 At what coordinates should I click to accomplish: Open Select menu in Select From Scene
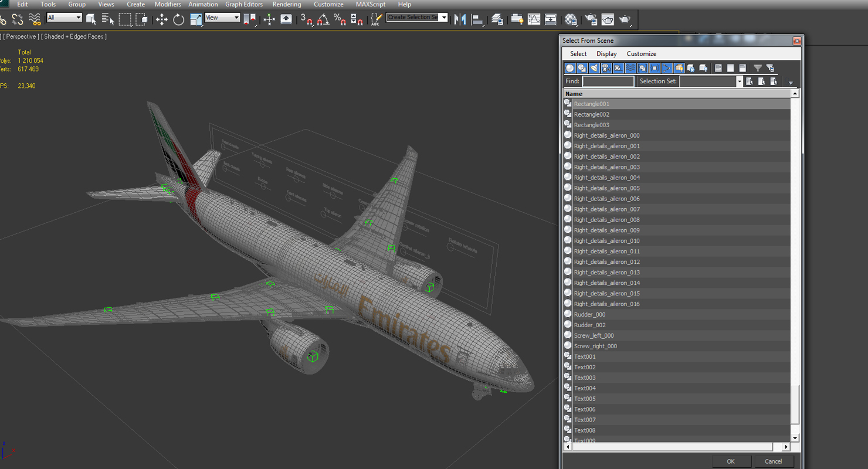(x=578, y=54)
